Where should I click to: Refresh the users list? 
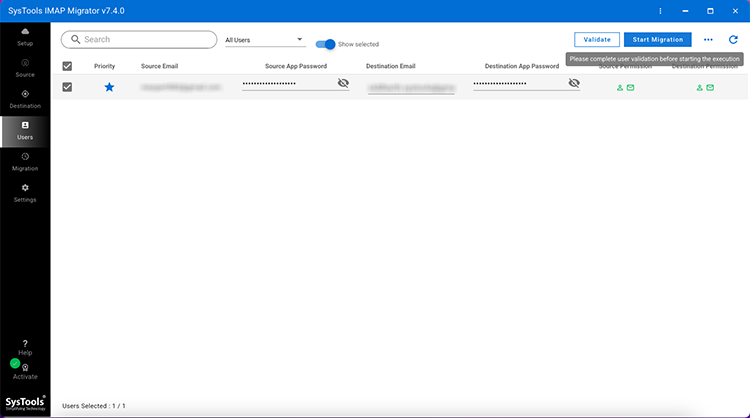click(733, 40)
